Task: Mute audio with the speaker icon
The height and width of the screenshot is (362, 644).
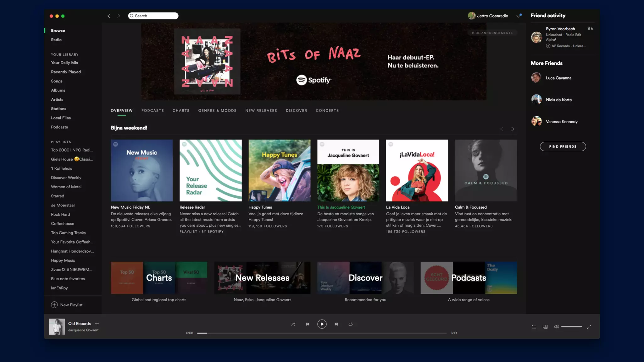Action: (x=556, y=327)
